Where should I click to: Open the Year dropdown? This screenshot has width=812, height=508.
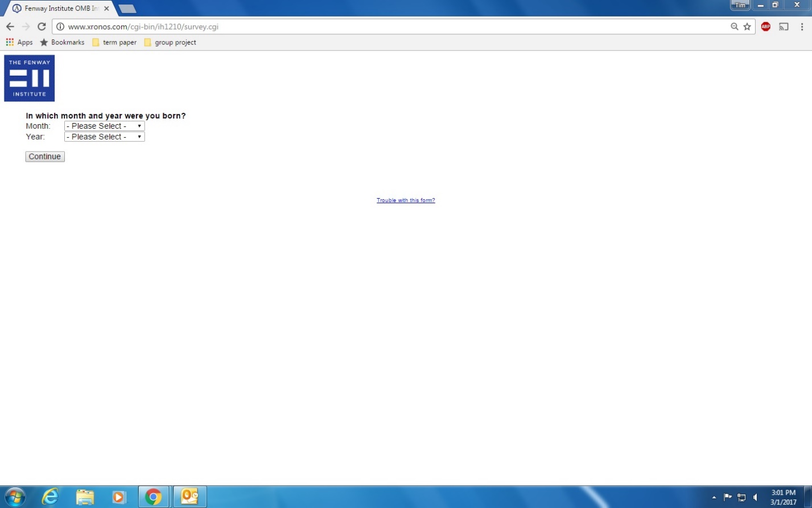105,137
